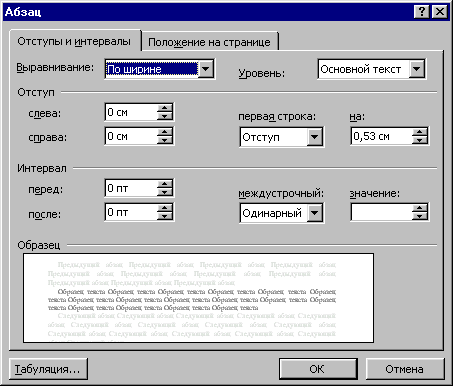Increase the на 0,53 см value
Image resolution: width=453 pixels, height=386 pixels.
(x=420, y=132)
